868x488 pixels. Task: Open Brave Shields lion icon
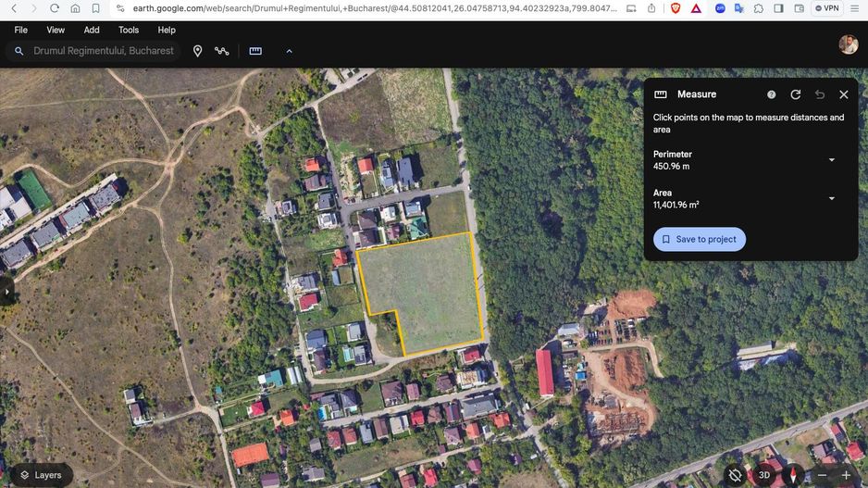(x=676, y=8)
